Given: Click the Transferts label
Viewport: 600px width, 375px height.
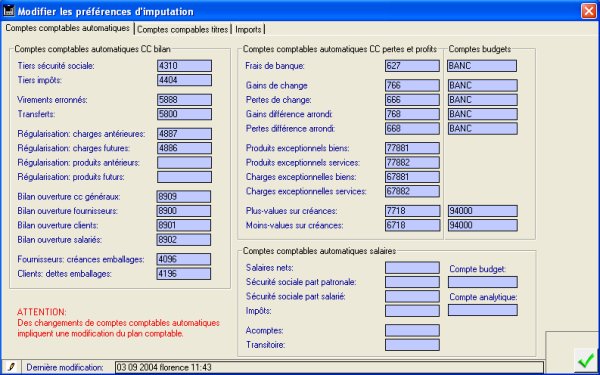Looking at the screenshot, I should pos(36,114).
